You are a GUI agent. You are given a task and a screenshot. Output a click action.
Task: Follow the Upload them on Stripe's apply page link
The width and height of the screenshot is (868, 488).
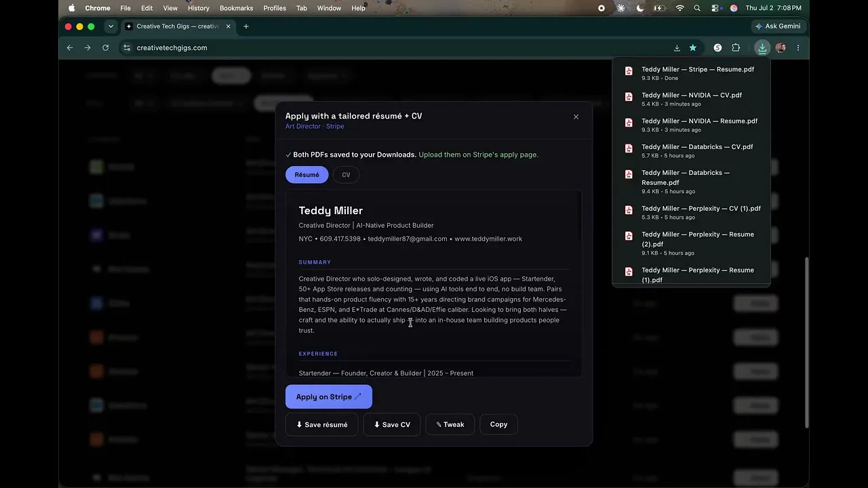click(478, 155)
